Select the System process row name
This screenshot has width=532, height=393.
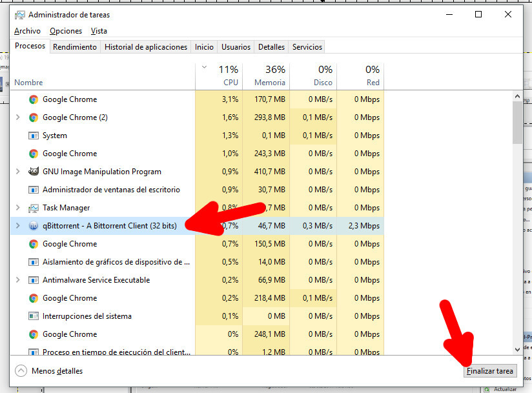(55, 136)
